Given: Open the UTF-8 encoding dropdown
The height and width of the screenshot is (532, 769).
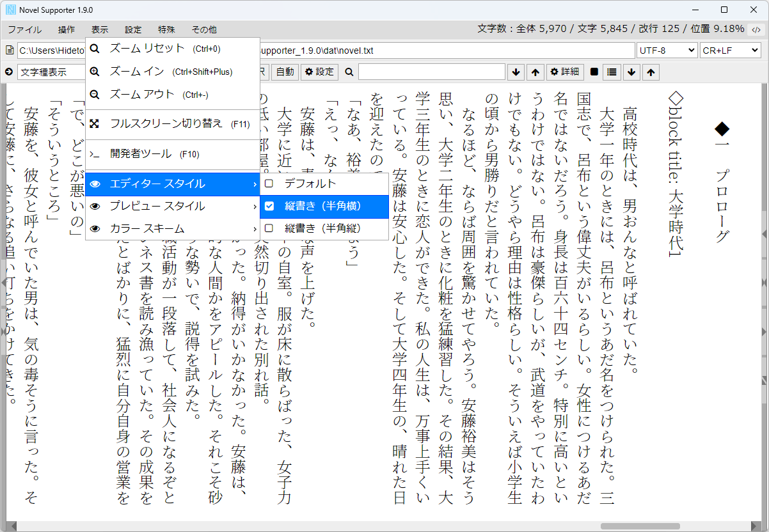Looking at the screenshot, I should click(665, 50).
